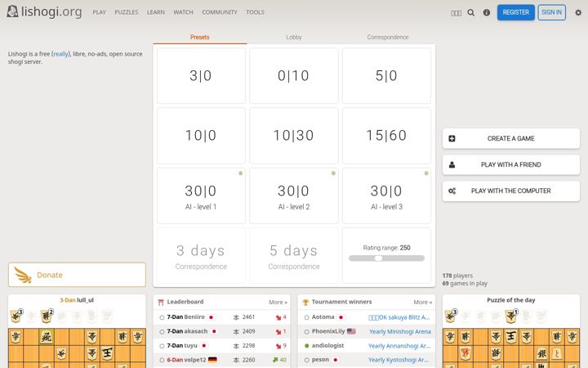The height and width of the screenshot is (368, 588).
Task: Open Yearly Annanshogi Arena tournament link
Action: 399,346
